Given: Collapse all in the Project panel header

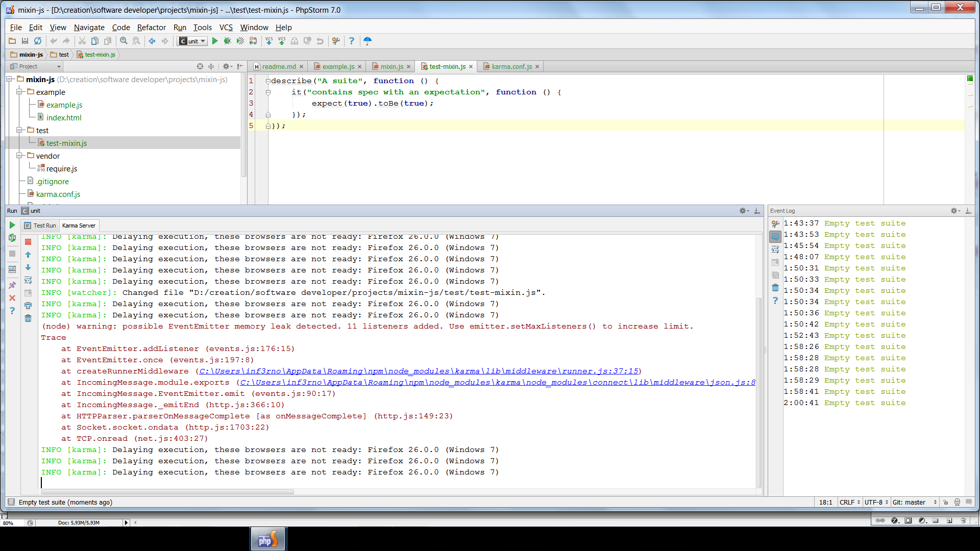Looking at the screenshot, I should [x=211, y=66].
